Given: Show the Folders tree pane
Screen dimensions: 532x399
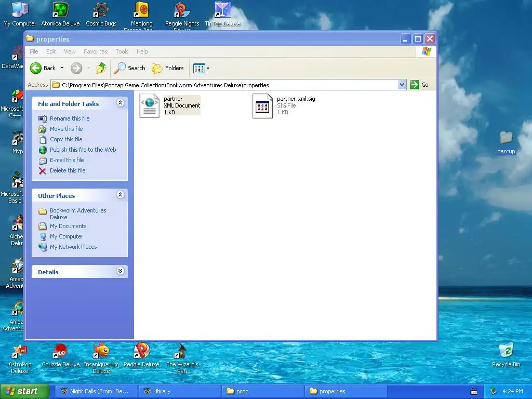Looking at the screenshot, I should (x=168, y=68).
